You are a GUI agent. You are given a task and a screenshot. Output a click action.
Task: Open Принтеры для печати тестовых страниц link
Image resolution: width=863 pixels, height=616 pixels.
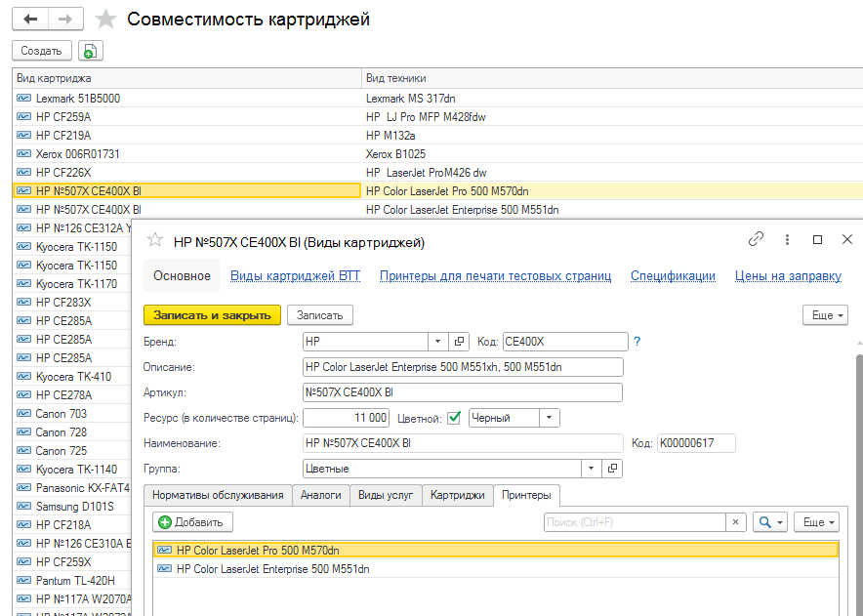click(x=495, y=276)
